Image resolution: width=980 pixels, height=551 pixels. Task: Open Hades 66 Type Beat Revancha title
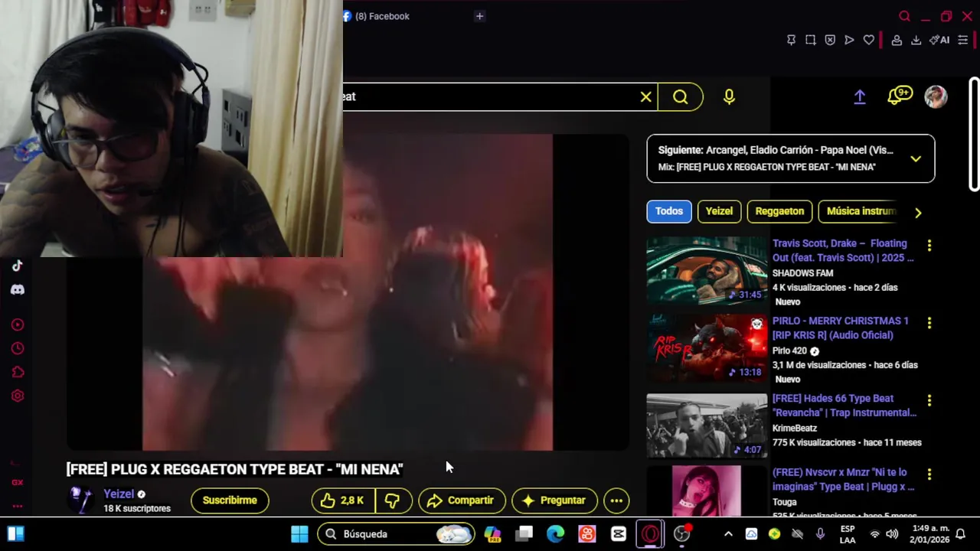tap(844, 406)
